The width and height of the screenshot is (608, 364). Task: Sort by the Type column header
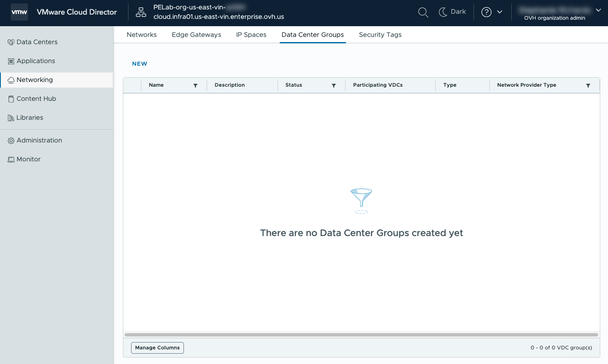coord(450,85)
